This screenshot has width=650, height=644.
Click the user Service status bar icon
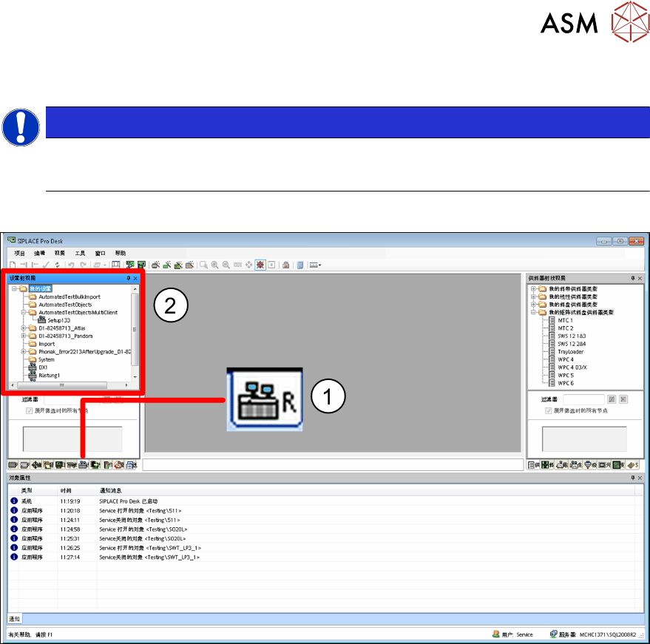pos(495,634)
